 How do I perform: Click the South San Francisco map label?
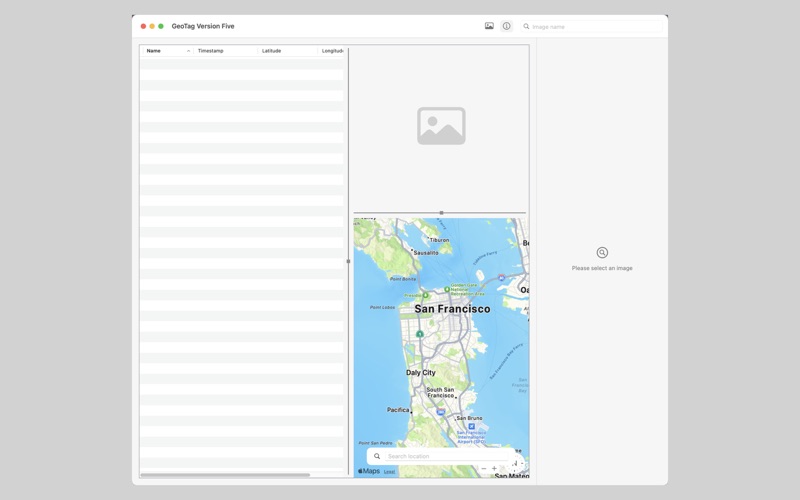pos(440,392)
